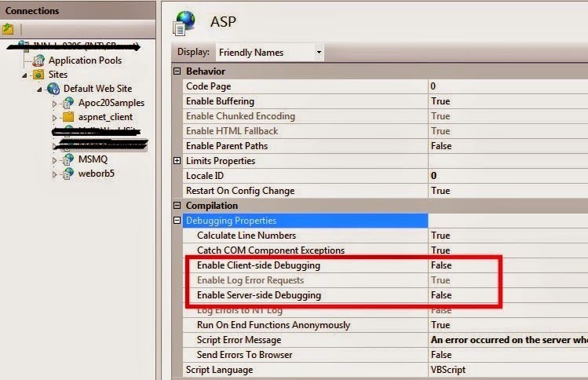Click the Script Error Message value field

(508, 340)
